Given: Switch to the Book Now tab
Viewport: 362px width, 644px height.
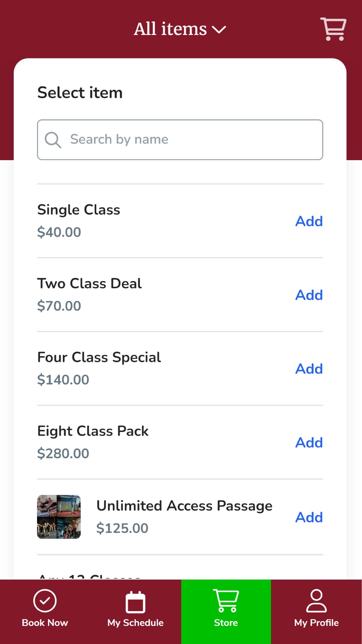Looking at the screenshot, I should point(45,612).
